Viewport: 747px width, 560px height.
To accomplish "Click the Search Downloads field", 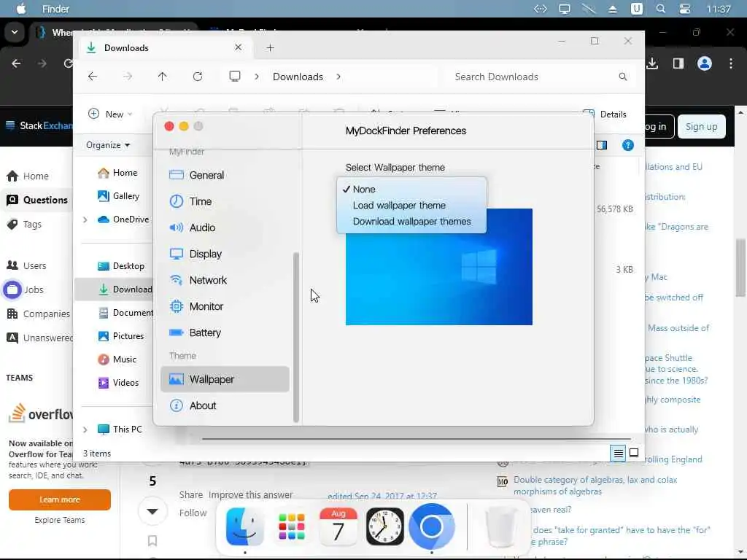I will pos(540,77).
